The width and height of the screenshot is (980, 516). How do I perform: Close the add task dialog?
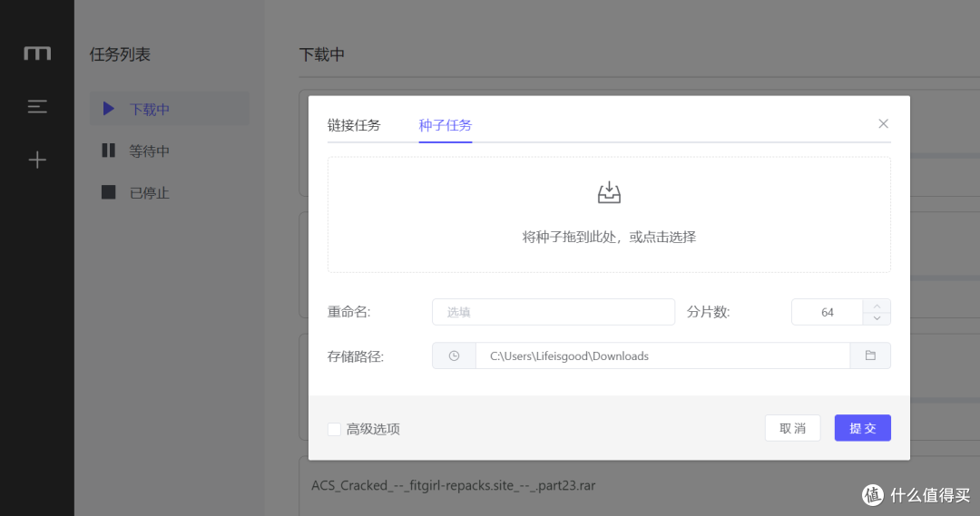[x=883, y=123]
